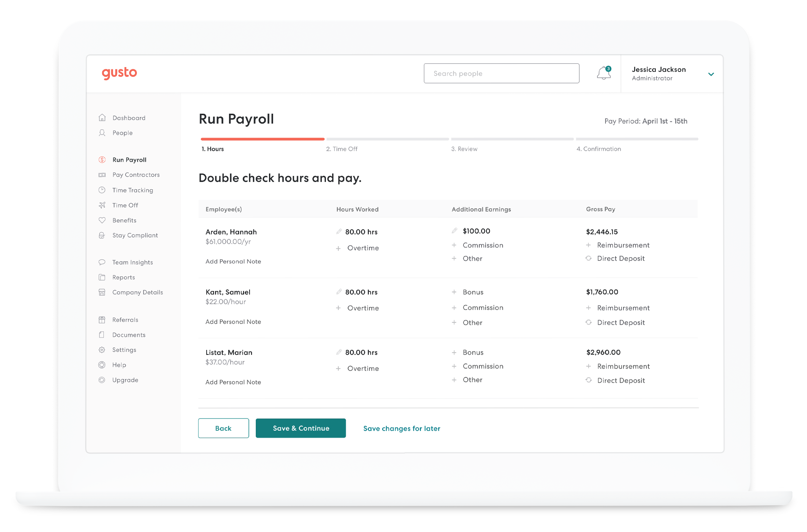Expand Commission for Marian Listat
Screen dimensions: 807x532
point(454,366)
